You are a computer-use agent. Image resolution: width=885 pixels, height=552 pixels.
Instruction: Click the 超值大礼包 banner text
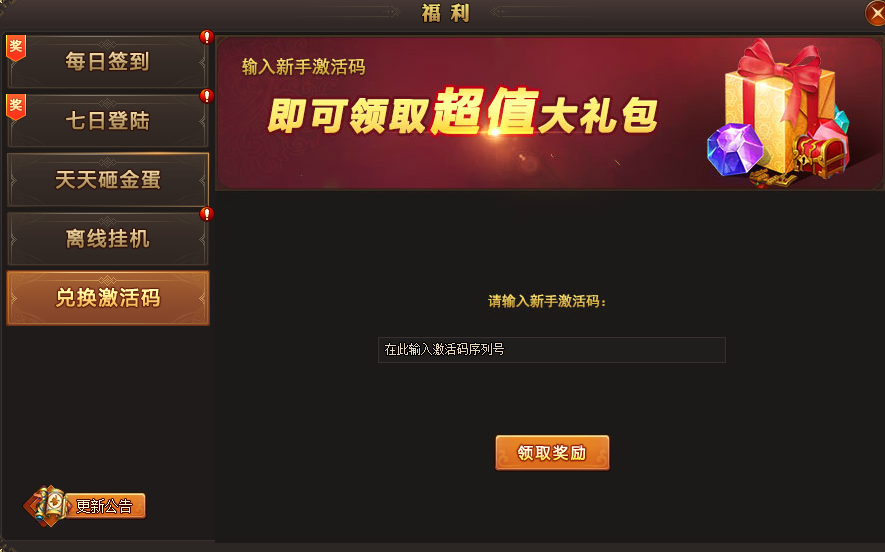click(544, 112)
